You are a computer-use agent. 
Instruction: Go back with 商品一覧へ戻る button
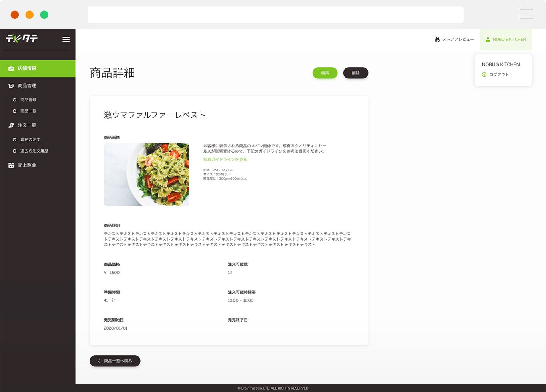click(x=115, y=361)
